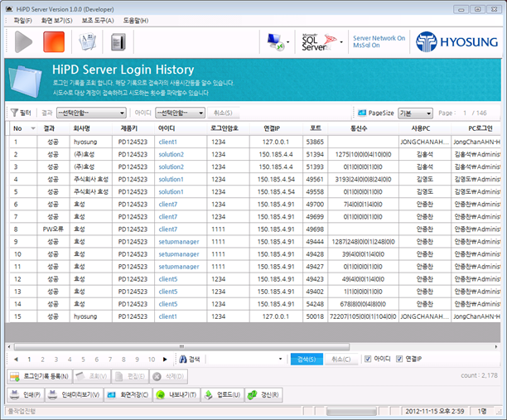Click the 내보내기(T) export button

tap(176, 395)
